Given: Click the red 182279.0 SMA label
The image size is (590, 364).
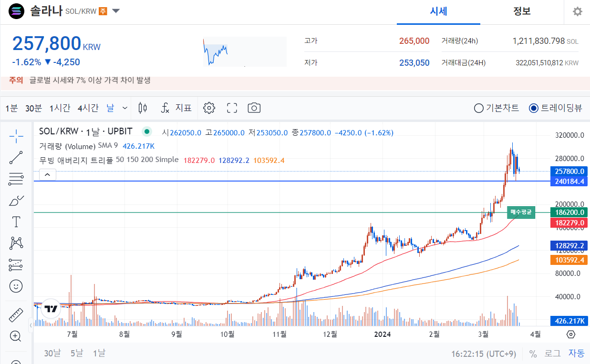Looking at the screenshot, I should tap(569, 223).
